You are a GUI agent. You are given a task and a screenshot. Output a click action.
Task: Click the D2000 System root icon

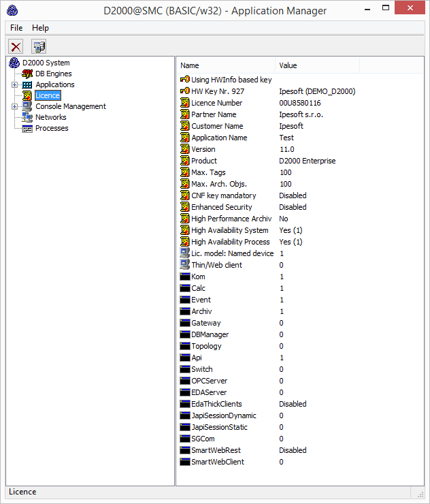tap(14, 63)
